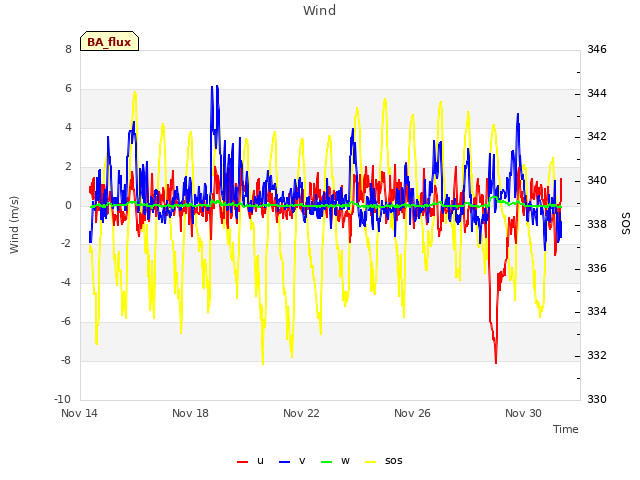The width and height of the screenshot is (640, 480).
Task: Click the left axis value "-4"
Action: point(66,282)
